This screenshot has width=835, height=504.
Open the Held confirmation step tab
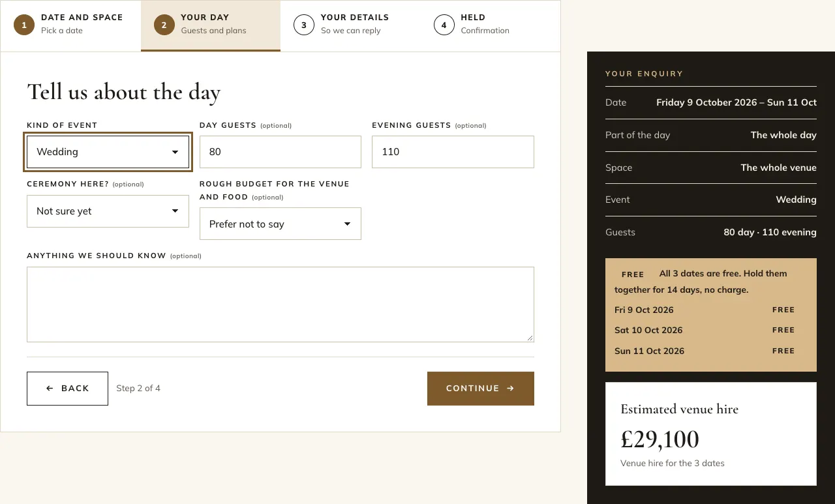coord(491,25)
